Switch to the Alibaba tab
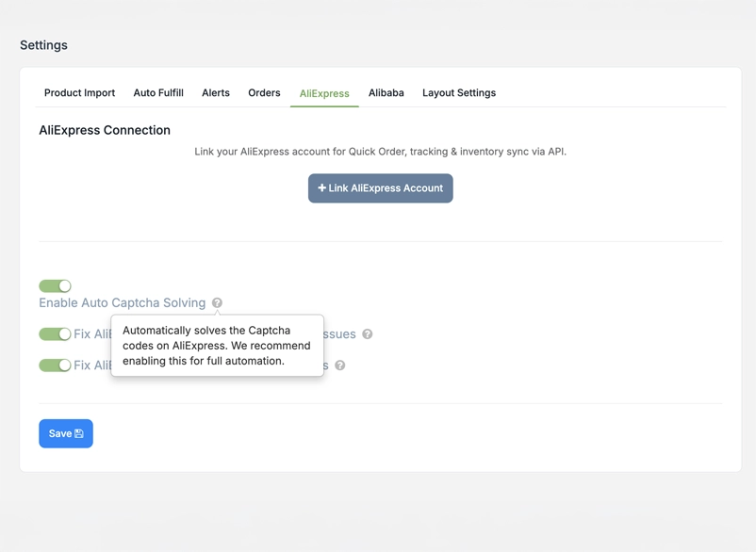 (x=386, y=93)
